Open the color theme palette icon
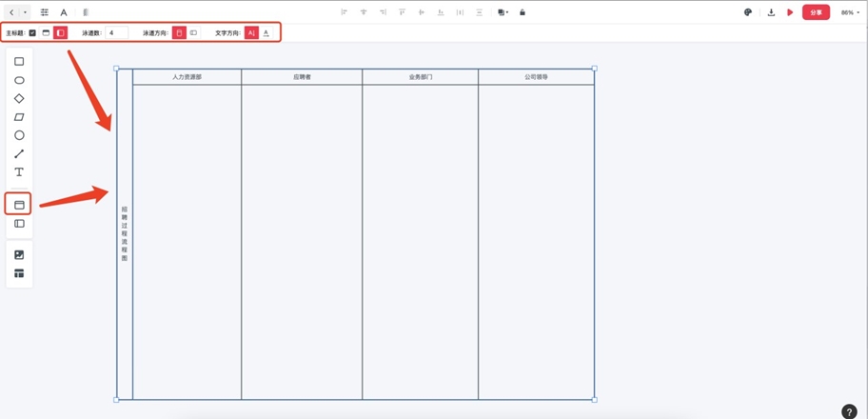This screenshot has height=419, width=868. (x=748, y=12)
